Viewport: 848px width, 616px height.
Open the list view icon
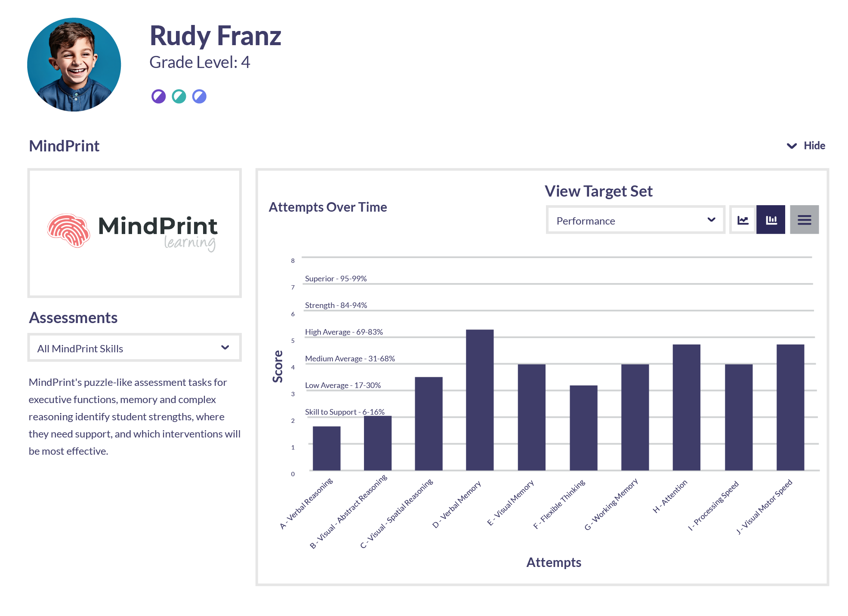click(804, 220)
